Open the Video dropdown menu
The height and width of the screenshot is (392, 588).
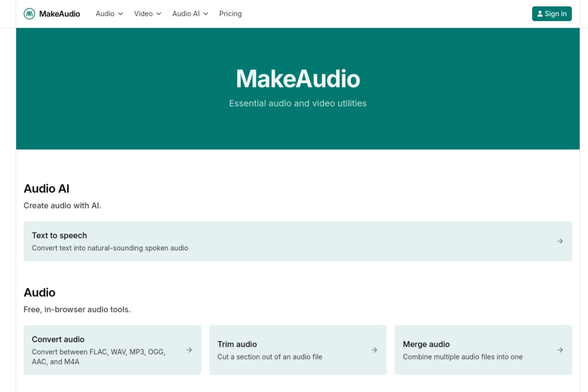(147, 14)
